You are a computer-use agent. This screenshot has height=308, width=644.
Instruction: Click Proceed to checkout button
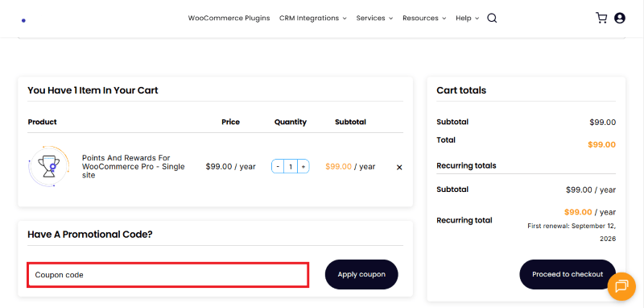click(x=568, y=274)
